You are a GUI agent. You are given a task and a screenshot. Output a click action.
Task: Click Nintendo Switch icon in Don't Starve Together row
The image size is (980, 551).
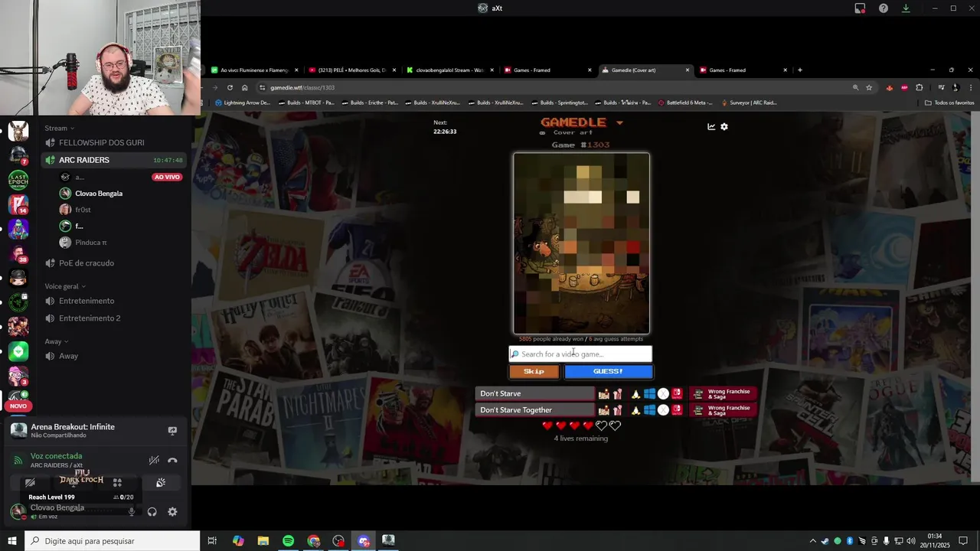pyautogui.click(x=677, y=410)
